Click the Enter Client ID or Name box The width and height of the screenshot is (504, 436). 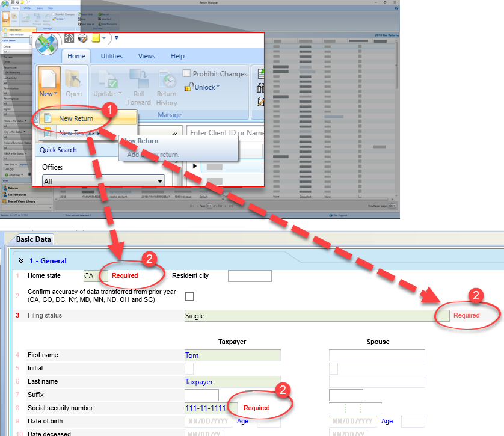click(x=225, y=133)
